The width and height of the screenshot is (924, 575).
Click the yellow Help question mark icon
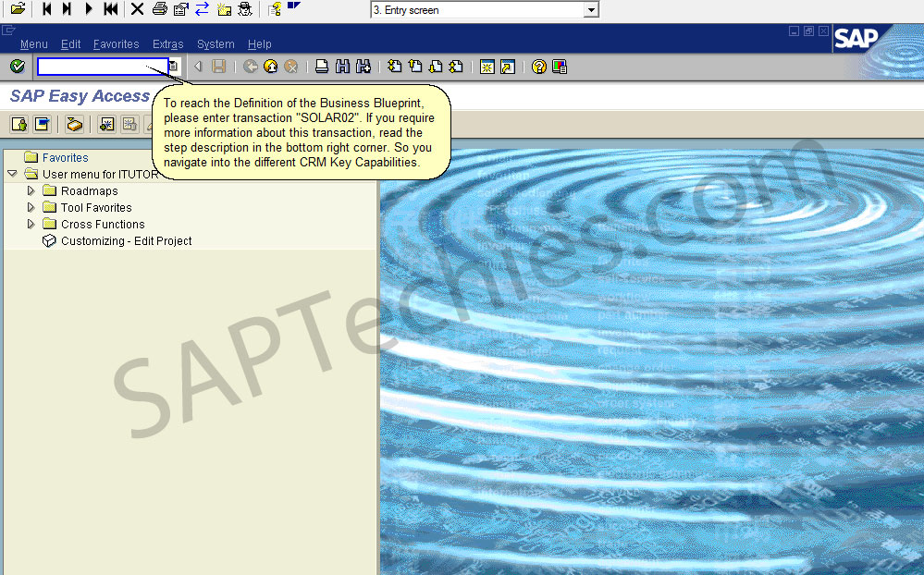tap(538, 67)
